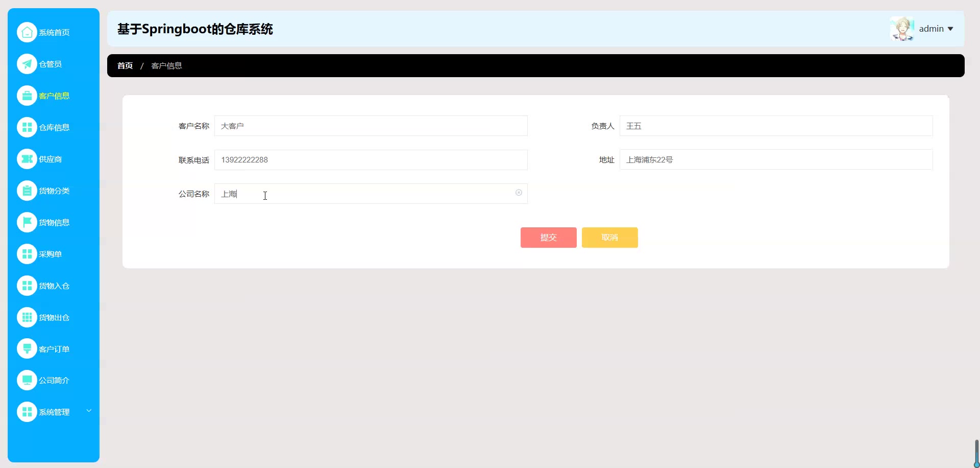The height and width of the screenshot is (468, 980).
Task: Cancel editing with 取消 button
Action: pyautogui.click(x=610, y=238)
